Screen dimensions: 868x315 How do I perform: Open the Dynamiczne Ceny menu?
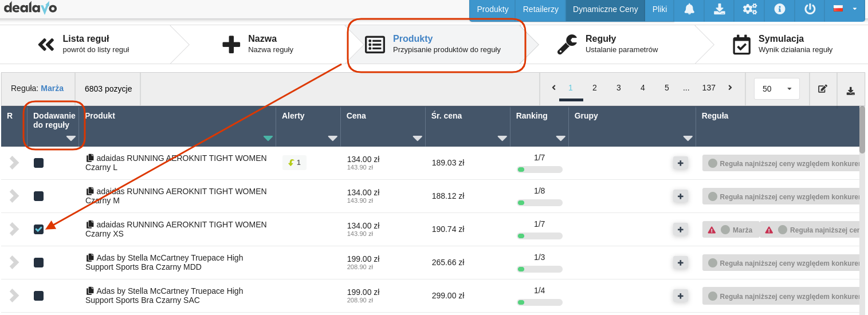[606, 9]
